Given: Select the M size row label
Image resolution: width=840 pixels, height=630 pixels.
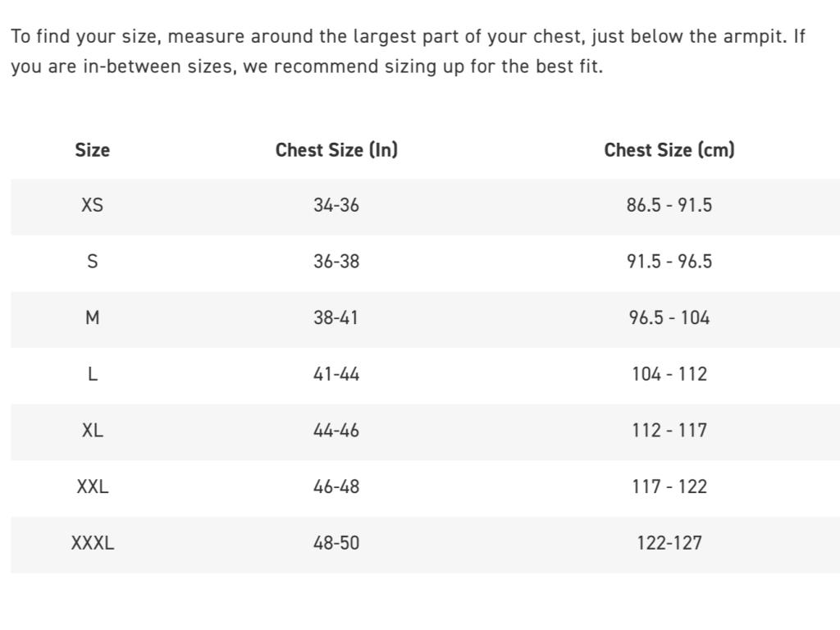Looking at the screenshot, I should (93, 317).
